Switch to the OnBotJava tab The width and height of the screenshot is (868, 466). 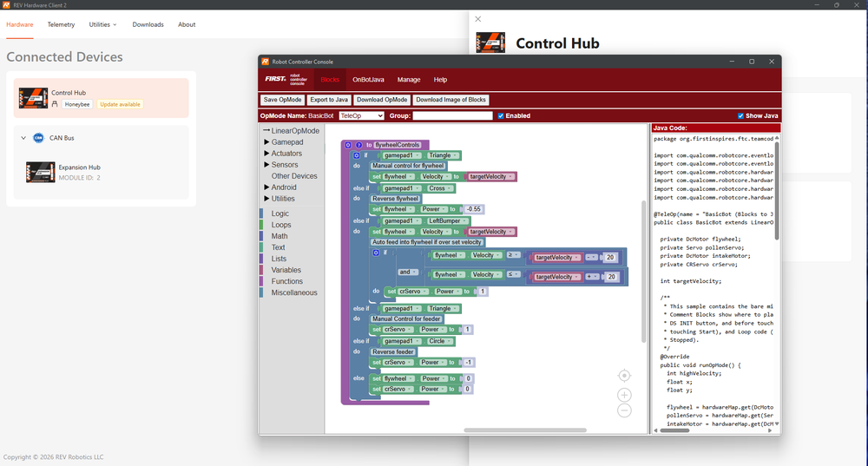368,80
